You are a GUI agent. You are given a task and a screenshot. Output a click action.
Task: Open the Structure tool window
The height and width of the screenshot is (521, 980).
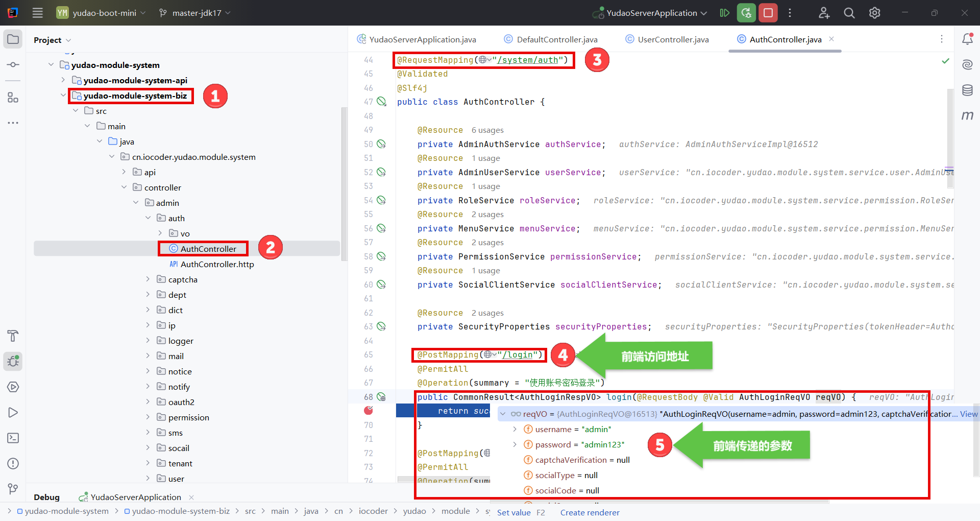pos(13,97)
